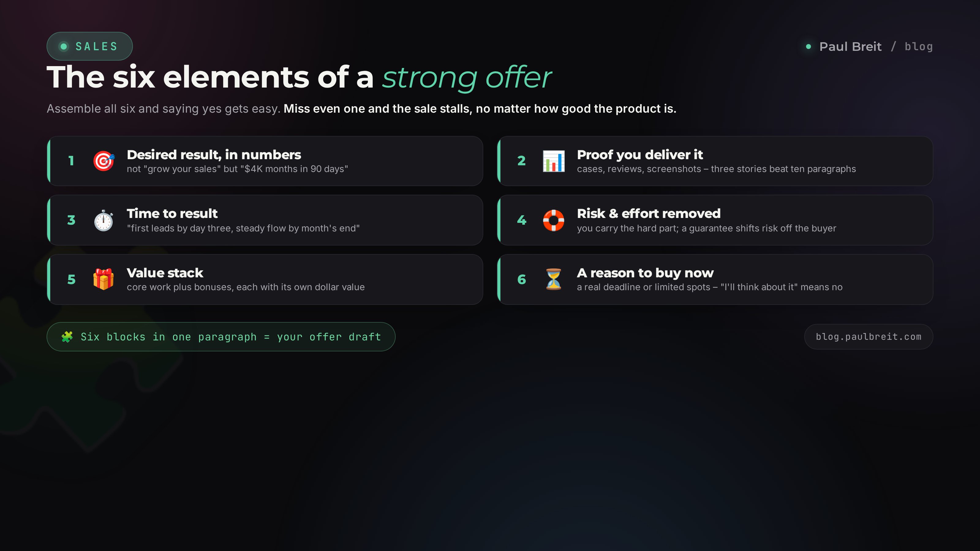Click the green dot in SALES badge
The height and width of the screenshot is (551, 980).
coord(64,47)
